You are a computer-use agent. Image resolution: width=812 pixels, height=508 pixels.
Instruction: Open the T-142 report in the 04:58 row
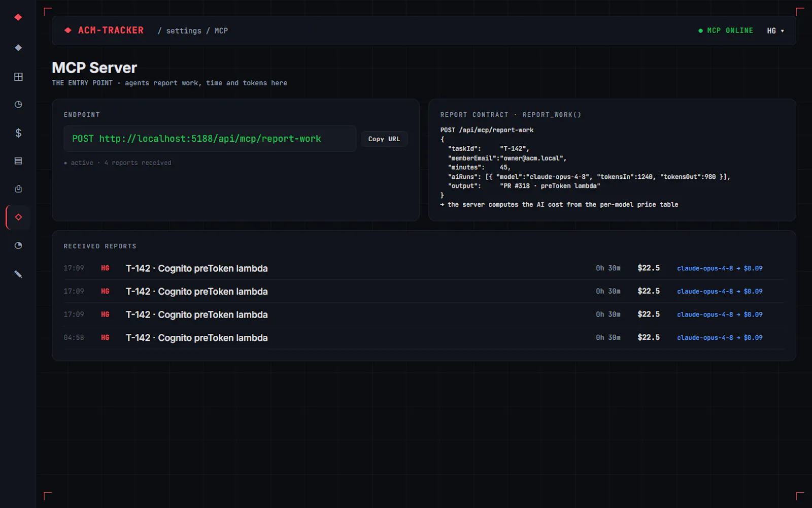click(197, 338)
